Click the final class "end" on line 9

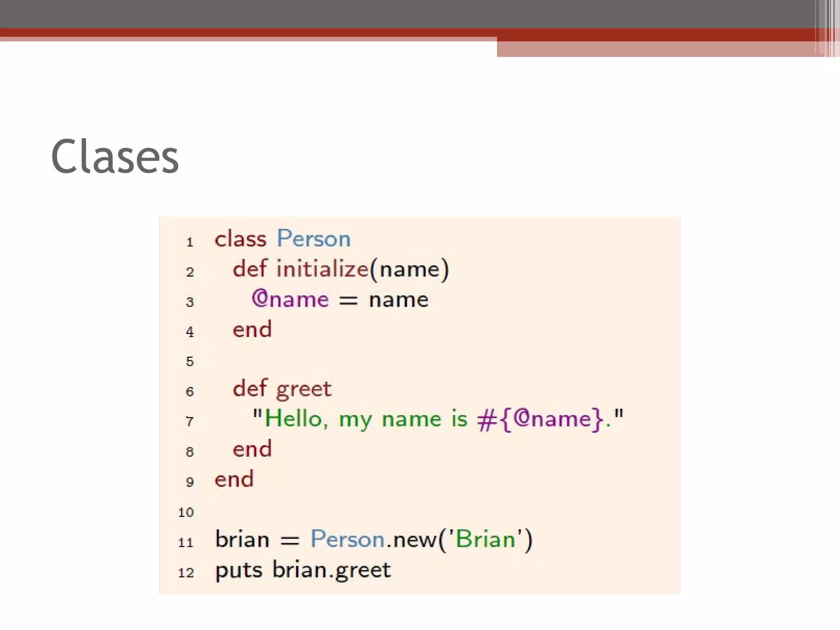234,479
